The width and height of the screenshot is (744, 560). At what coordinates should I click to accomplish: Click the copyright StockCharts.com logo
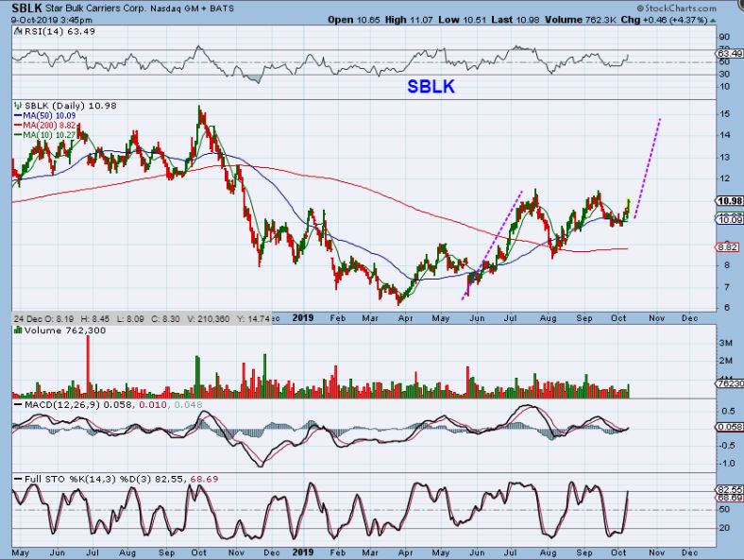coord(677,8)
